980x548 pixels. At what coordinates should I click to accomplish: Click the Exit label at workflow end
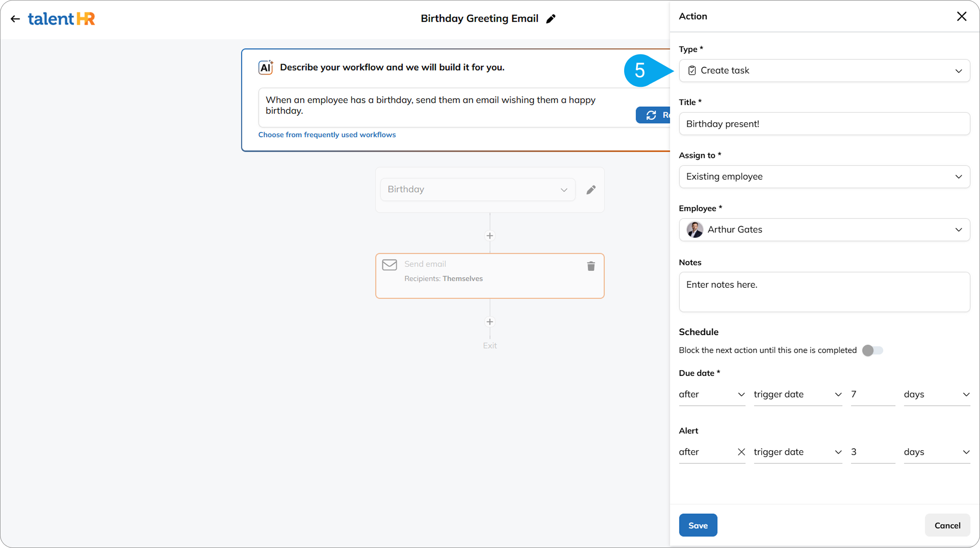(490, 346)
